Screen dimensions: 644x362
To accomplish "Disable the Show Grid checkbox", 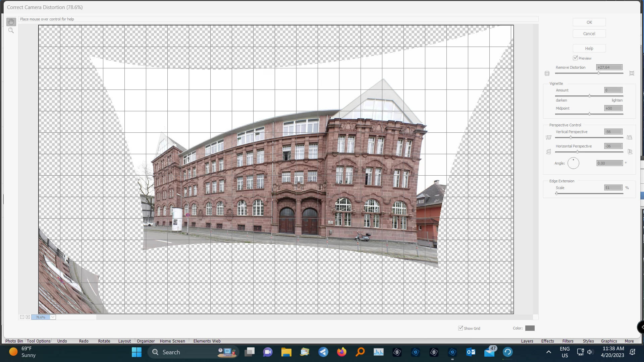I will point(461,328).
